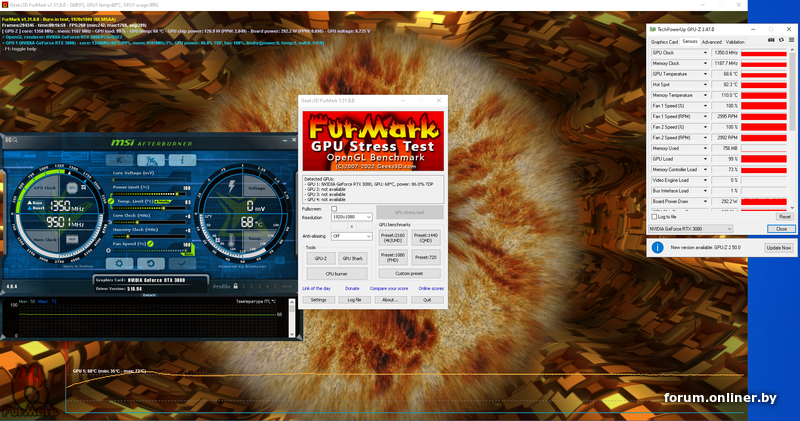Switch to Graphics Card tab in GPU-Z

pos(664,42)
